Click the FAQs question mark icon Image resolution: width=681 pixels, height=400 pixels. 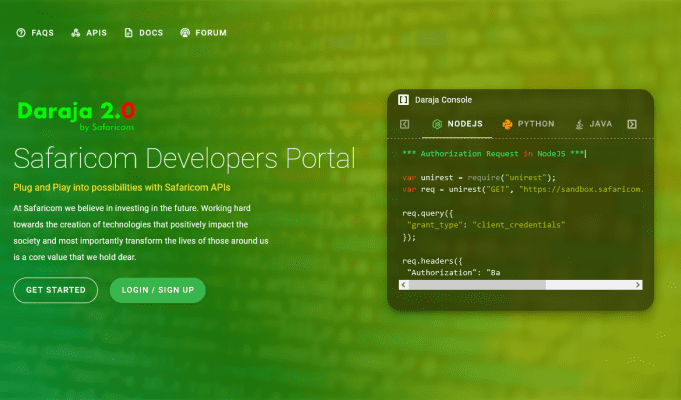click(21, 33)
